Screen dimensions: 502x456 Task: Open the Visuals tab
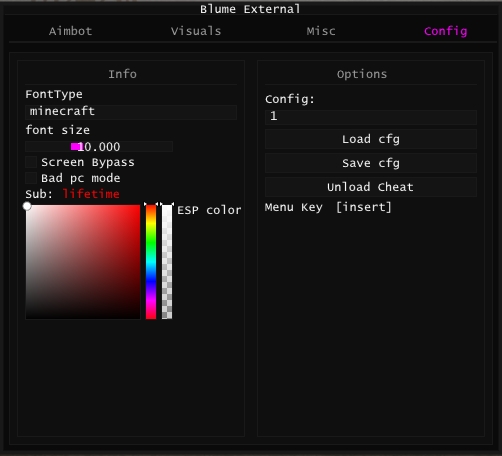196,31
